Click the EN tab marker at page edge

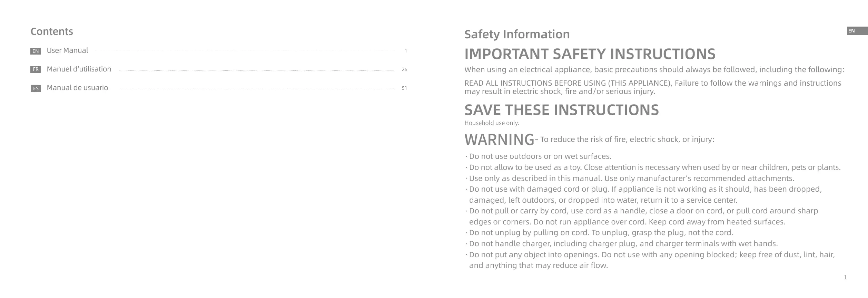click(857, 31)
